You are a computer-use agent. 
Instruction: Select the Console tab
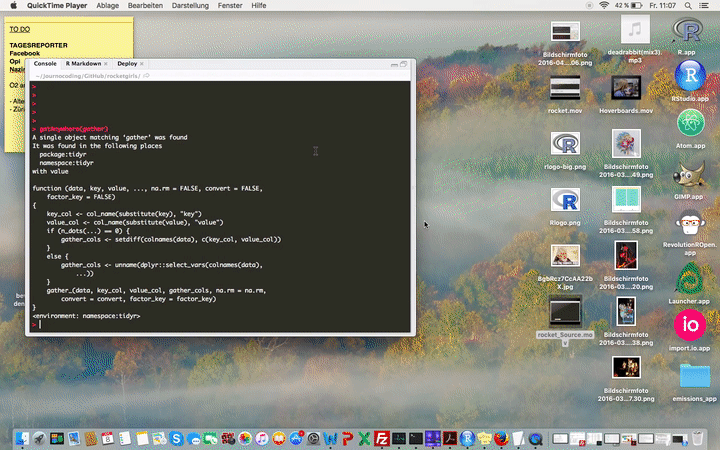45,63
